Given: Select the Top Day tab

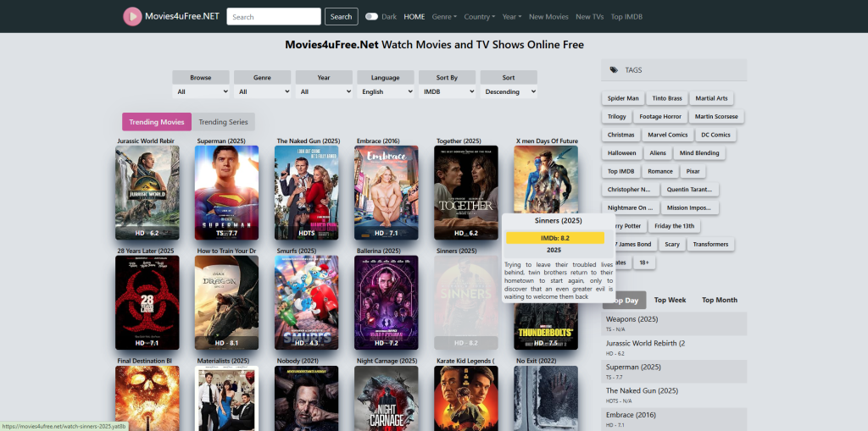Looking at the screenshot, I should click(x=624, y=300).
